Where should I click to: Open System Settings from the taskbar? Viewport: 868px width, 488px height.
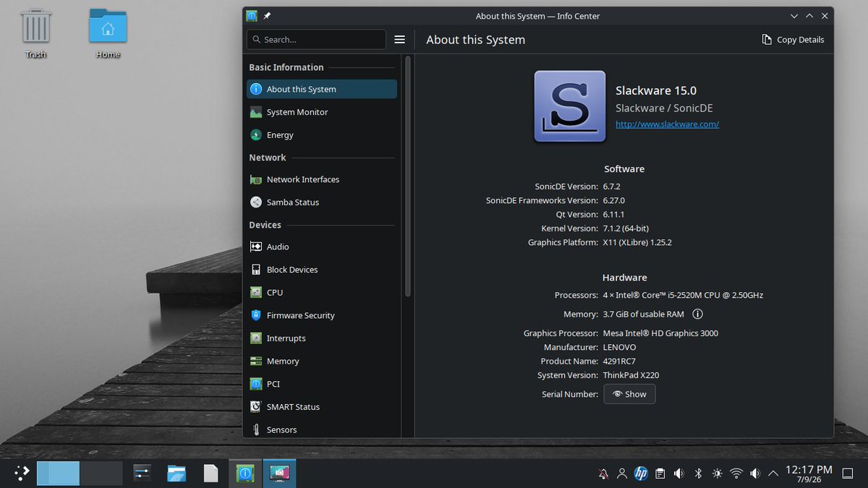(142, 474)
